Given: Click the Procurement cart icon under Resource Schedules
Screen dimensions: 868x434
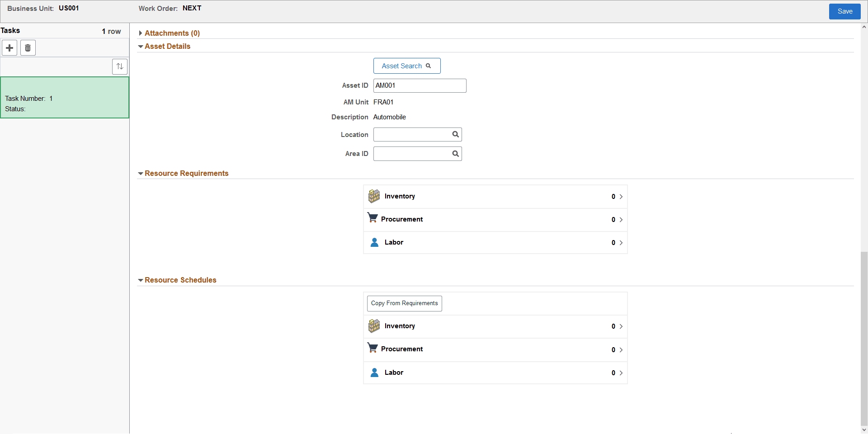Looking at the screenshot, I should pyautogui.click(x=373, y=348).
